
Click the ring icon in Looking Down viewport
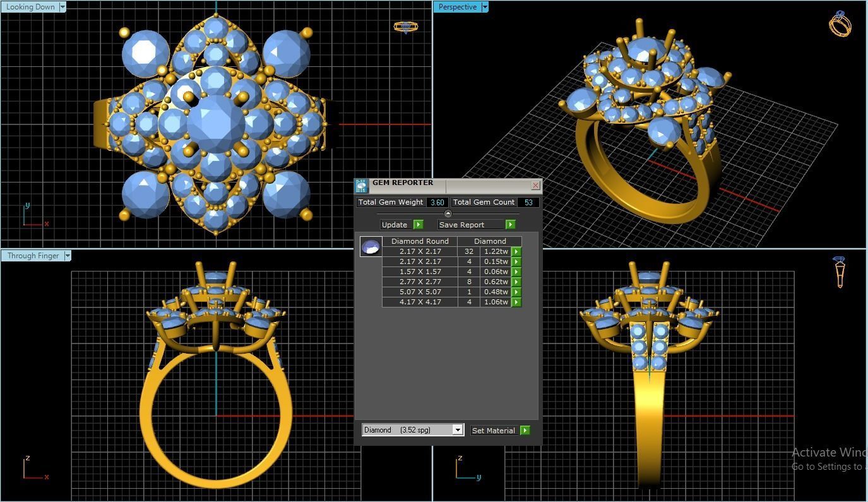(x=405, y=27)
